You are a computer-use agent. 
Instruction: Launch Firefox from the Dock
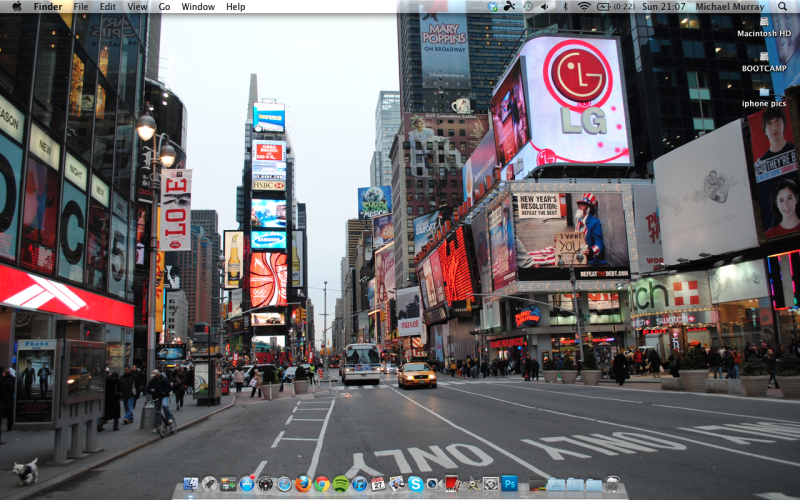pyautogui.click(x=303, y=483)
